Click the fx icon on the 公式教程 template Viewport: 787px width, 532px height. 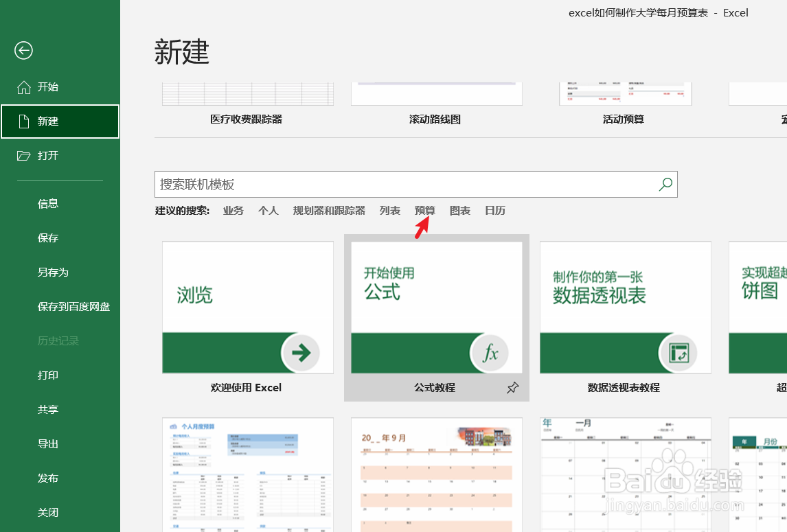click(x=489, y=353)
